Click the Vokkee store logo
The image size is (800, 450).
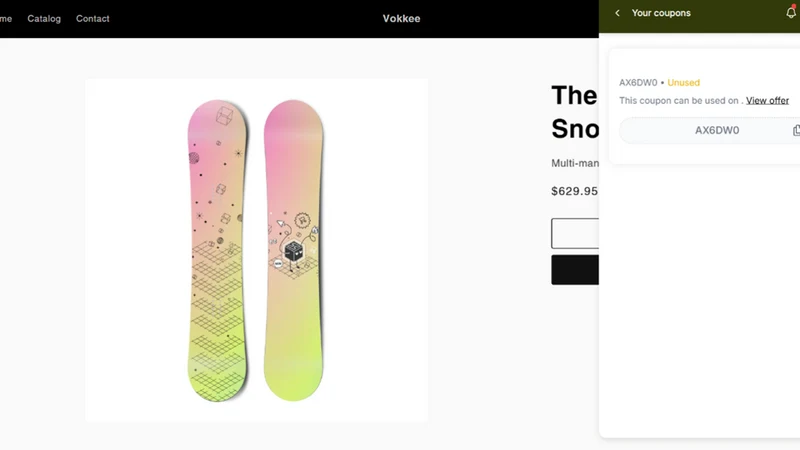(x=402, y=19)
